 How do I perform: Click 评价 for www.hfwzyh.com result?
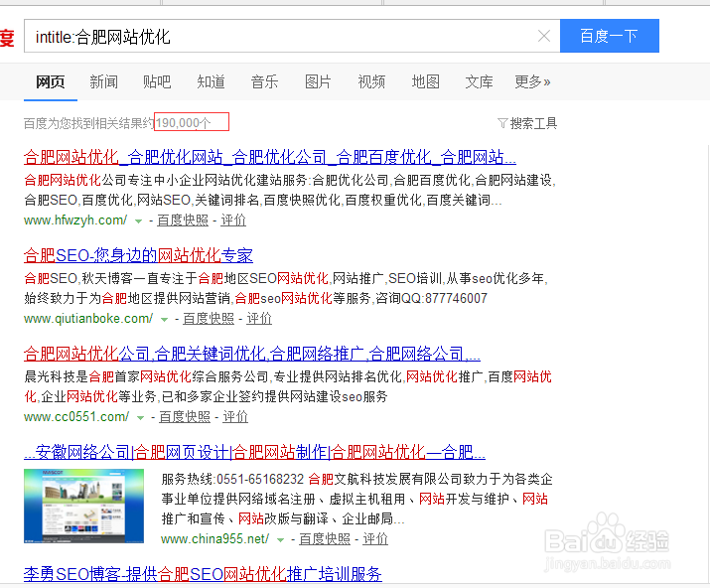233,220
